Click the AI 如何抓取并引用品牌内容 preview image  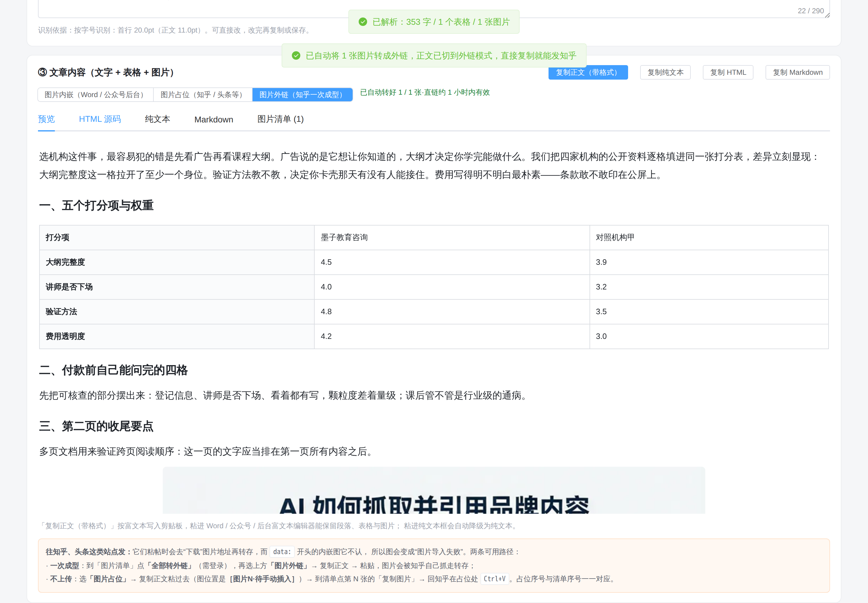point(434,490)
